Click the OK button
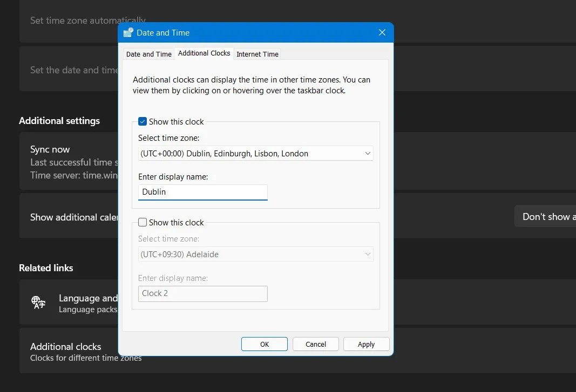576x392 pixels. point(264,344)
